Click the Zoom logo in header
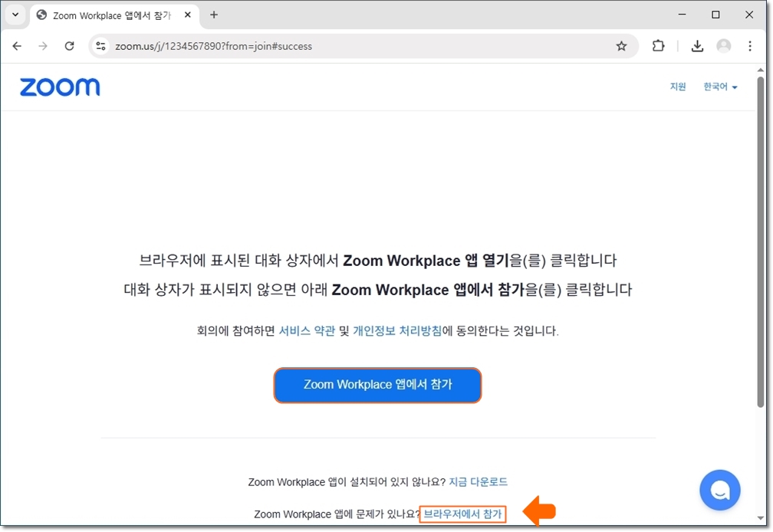Screen dimensions: 773x532 click(60, 87)
